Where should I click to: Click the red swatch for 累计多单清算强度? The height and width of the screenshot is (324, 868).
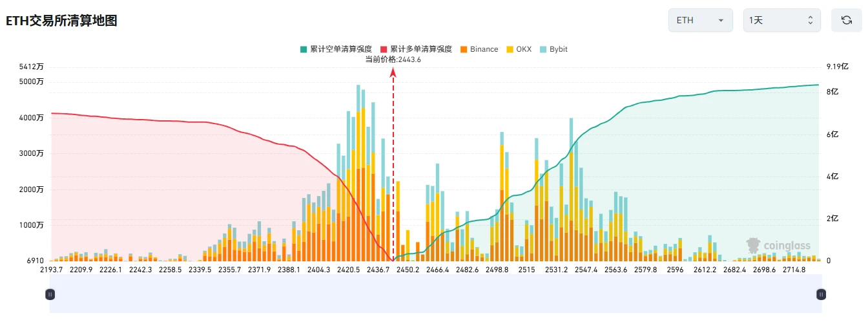(x=383, y=49)
